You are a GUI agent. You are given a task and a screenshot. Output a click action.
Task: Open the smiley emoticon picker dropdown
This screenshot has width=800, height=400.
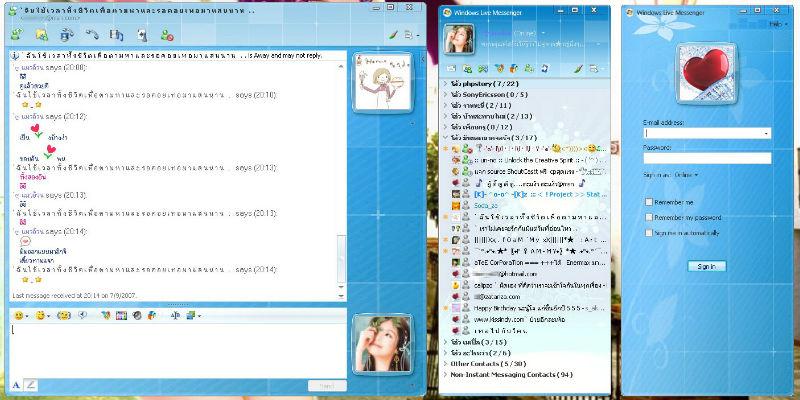(x=21, y=316)
